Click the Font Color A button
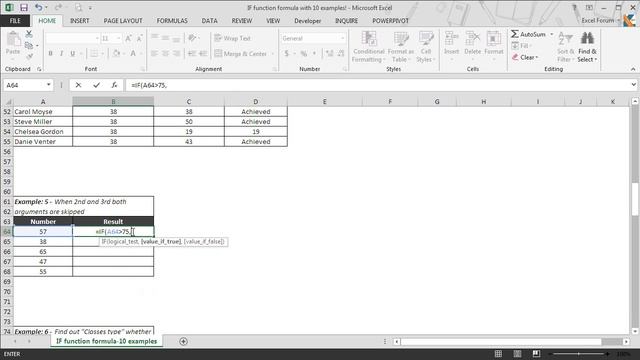Viewport: 640px width, 360px height. 133,53
